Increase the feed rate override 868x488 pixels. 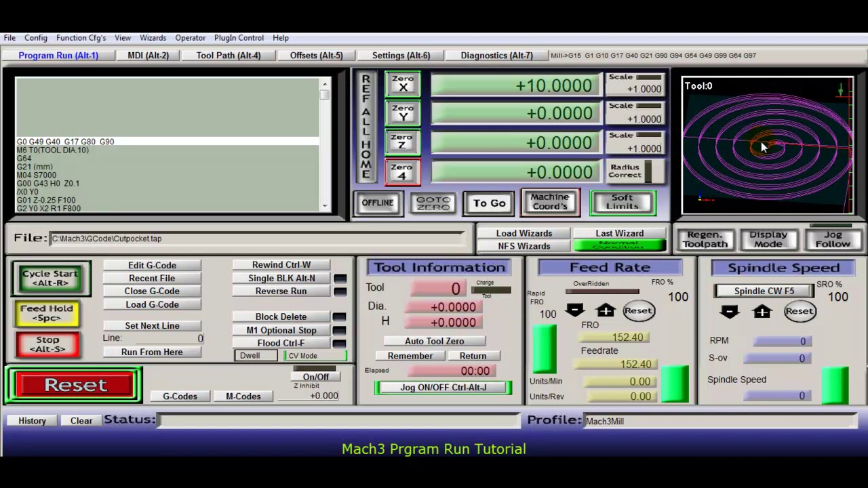coord(606,310)
